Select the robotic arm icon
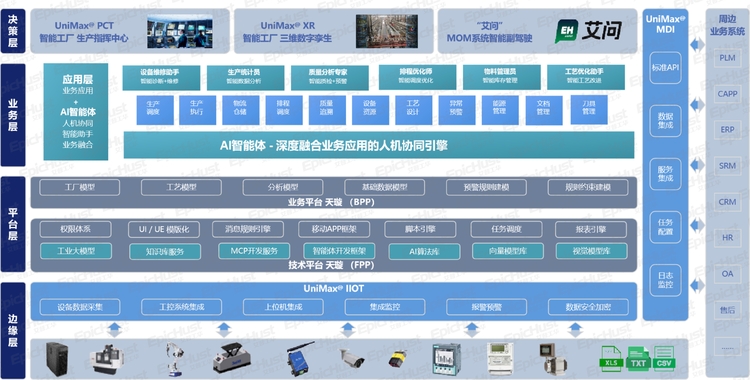The image size is (750, 380). click(175, 359)
